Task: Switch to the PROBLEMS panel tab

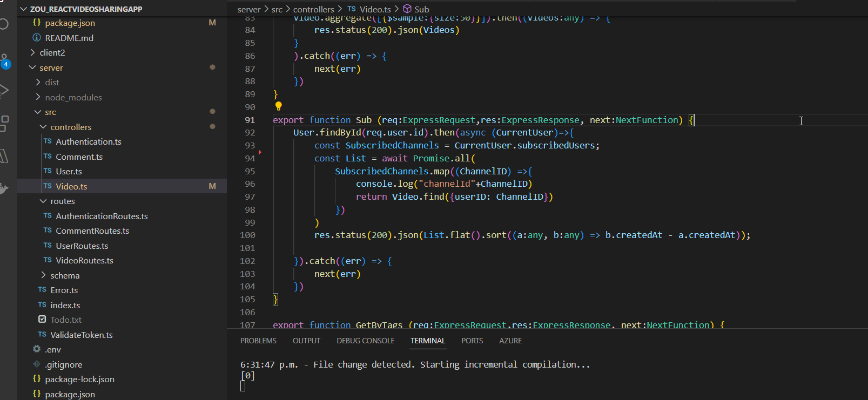Action: [x=258, y=341]
